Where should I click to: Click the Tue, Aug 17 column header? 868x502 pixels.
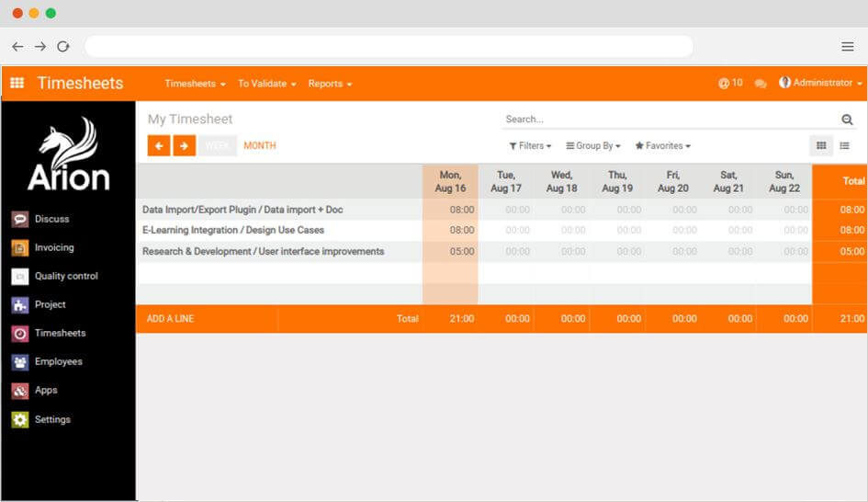tap(506, 182)
